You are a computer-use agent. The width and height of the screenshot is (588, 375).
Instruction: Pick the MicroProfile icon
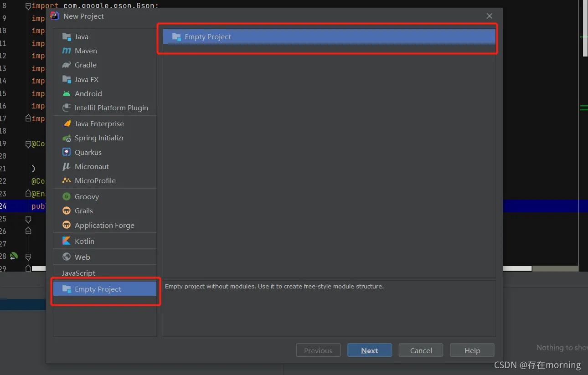[67, 180]
